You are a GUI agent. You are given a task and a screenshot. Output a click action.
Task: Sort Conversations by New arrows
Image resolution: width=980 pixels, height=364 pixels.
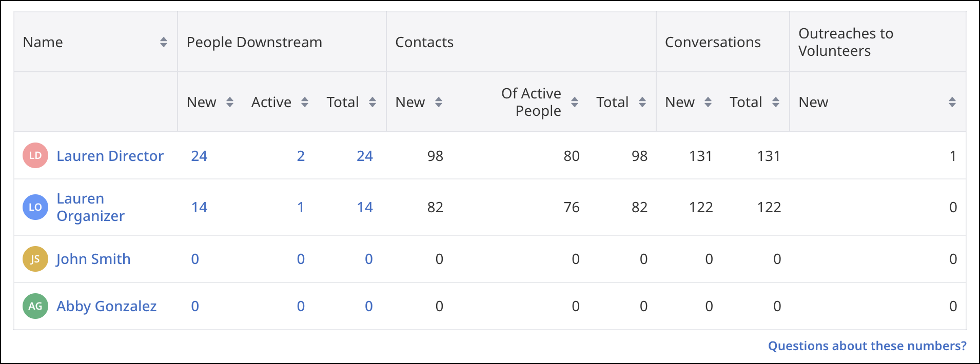[x=708, y=102]
